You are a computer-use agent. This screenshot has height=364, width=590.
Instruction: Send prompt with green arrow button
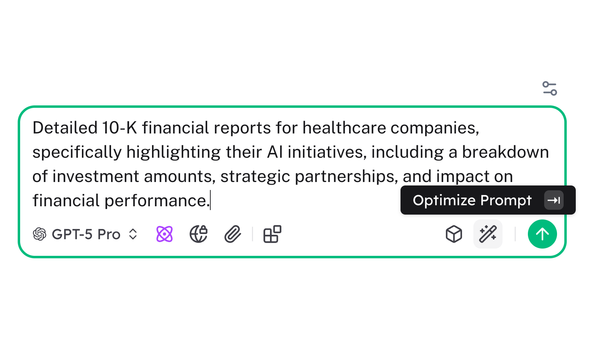click(542, 234)
